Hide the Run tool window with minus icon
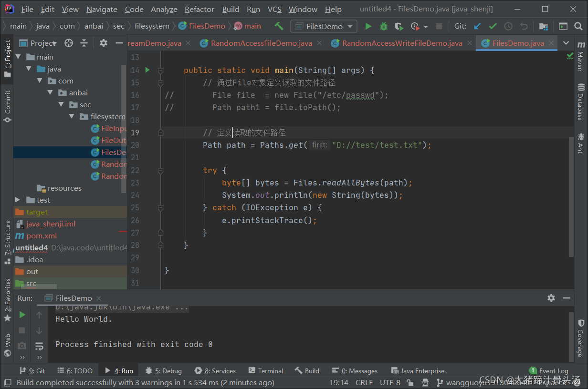Image resolution: width=588 pixels, height=389 pixels. click(x=567, y=298)
